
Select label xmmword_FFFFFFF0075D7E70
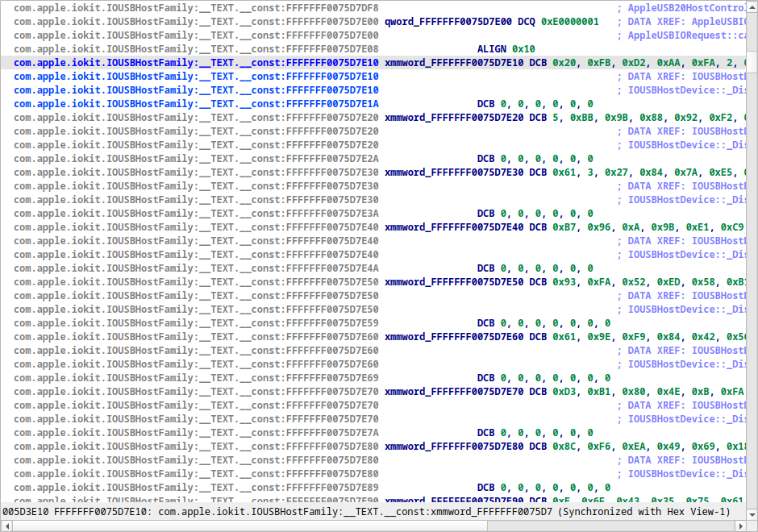click(x=454, y=392)
